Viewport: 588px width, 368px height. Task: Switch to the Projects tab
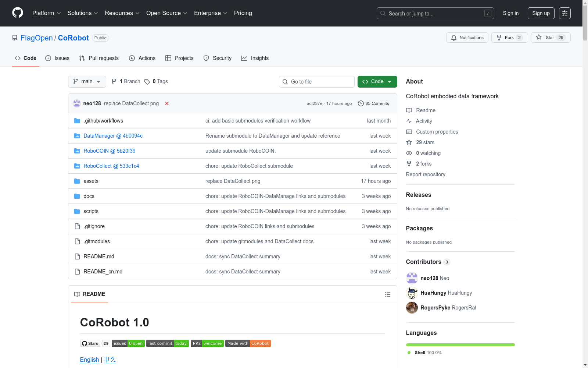tap(179, 58)
